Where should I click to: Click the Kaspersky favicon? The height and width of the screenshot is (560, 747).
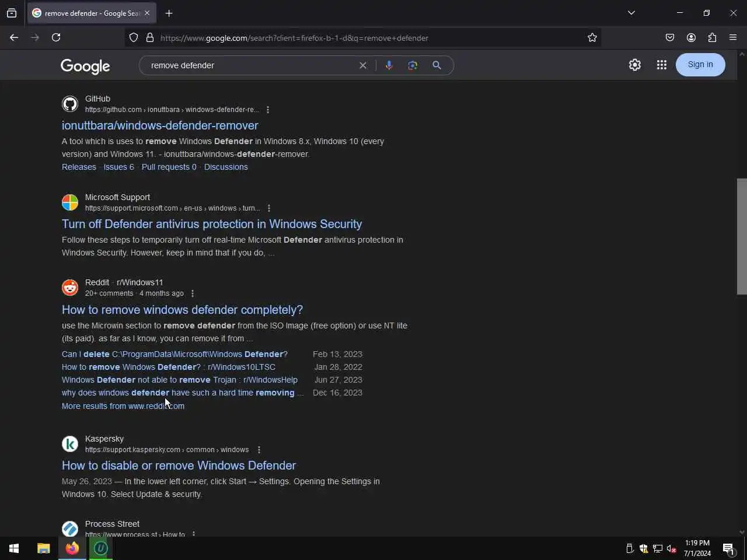pos(70,444)
